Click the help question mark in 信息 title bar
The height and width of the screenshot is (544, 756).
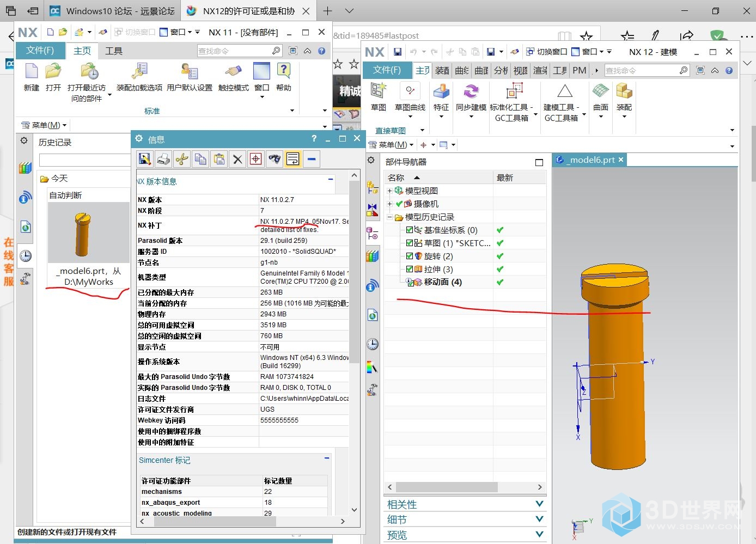pyautogui.click(x=314, y=138)
